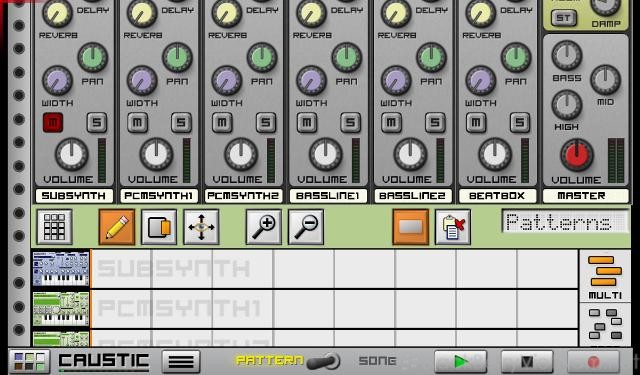Select the copy pattern tool
The width and height of the screenshot is (640, 375).
pyautogui.click(x=159, y=227)
